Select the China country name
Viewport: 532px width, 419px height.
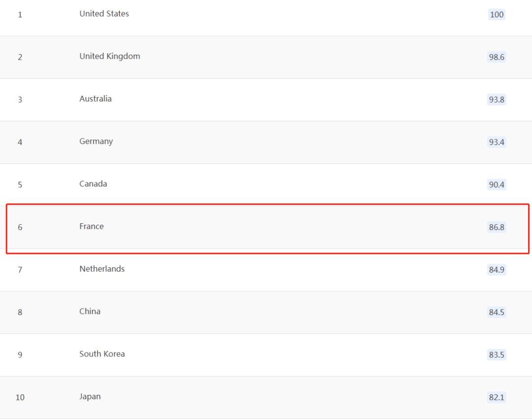click(x=90, y=312)
